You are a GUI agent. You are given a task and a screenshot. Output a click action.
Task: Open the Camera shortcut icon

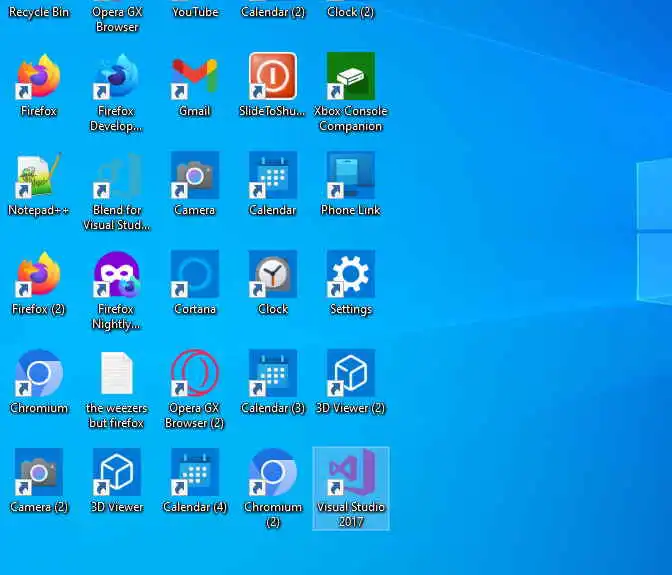[x=195, y=175]
